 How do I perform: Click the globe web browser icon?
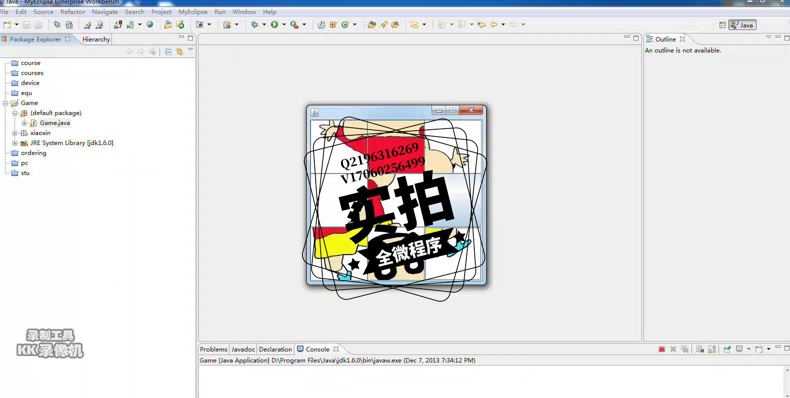pos(150,25)
